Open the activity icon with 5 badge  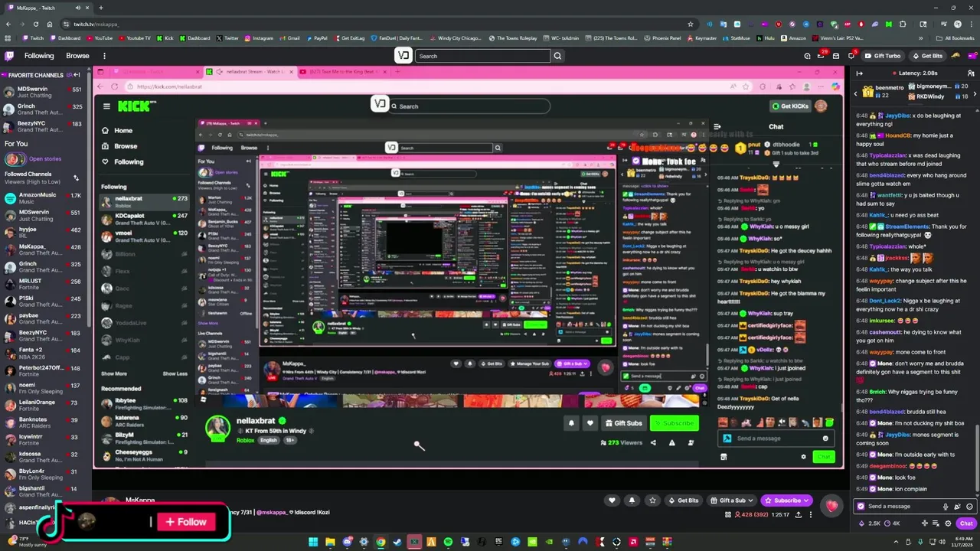click(851, 56)
